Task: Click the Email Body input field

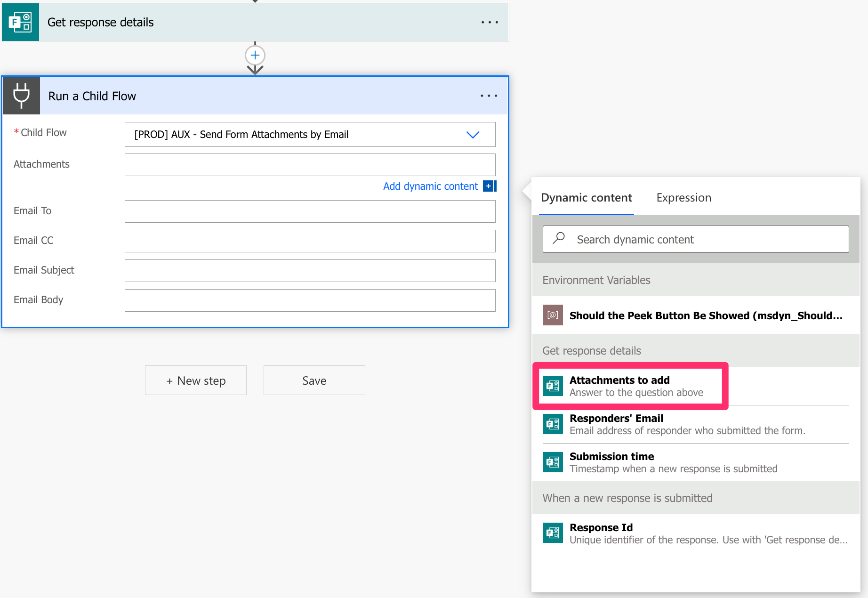Action: pyautogui.click(x=310, y=300)
